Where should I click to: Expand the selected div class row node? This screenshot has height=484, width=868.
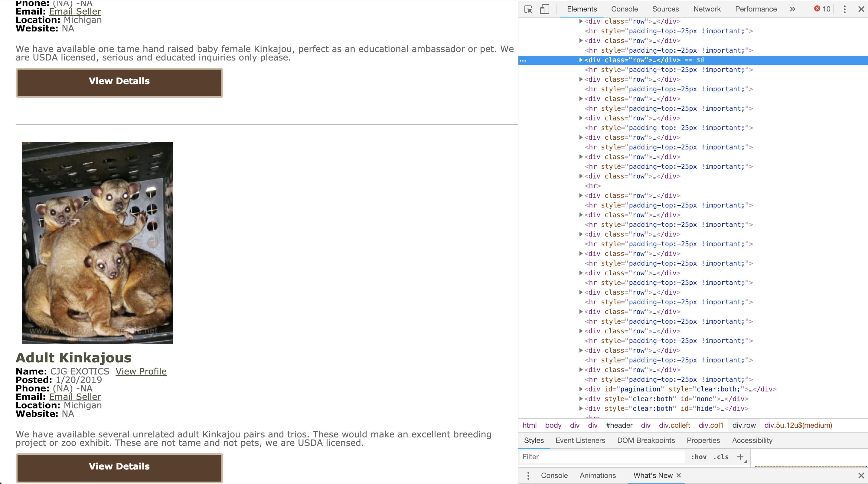(x=581, y=60)
